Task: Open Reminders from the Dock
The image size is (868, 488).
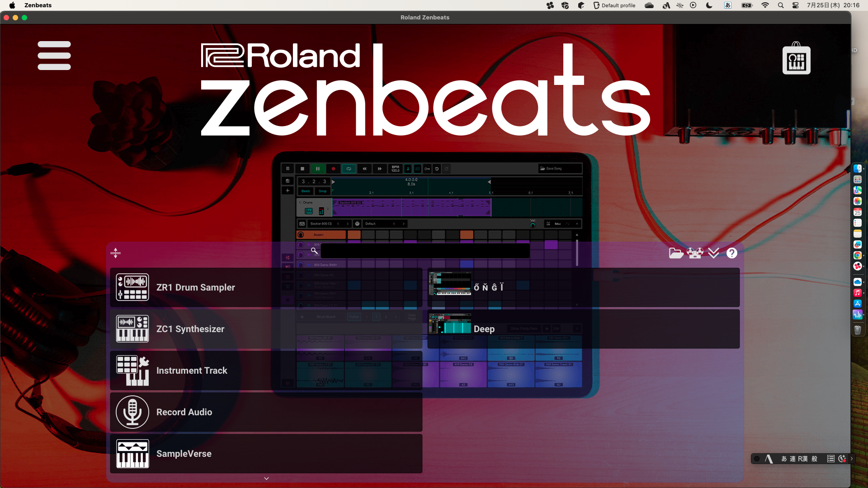Action: click(857, 223)
